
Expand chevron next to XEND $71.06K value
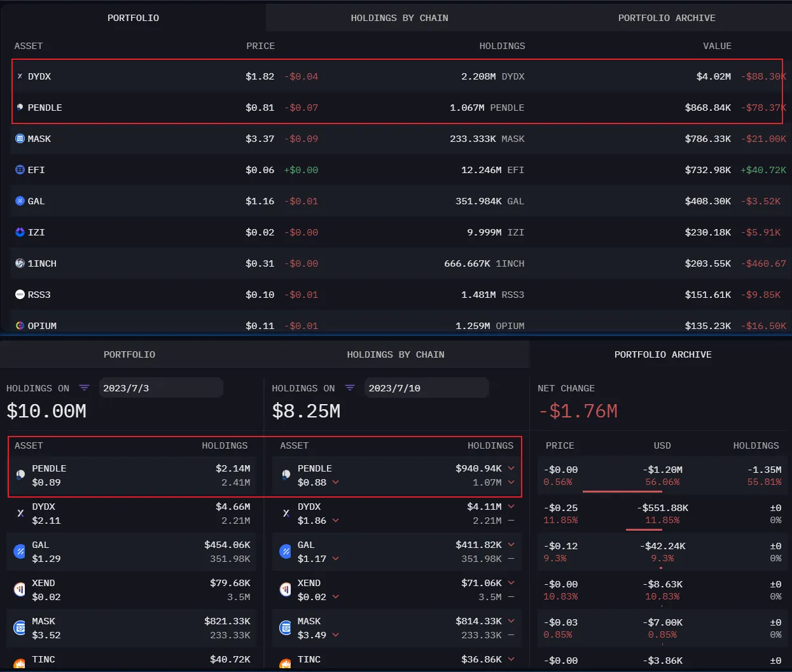(511, 583)
